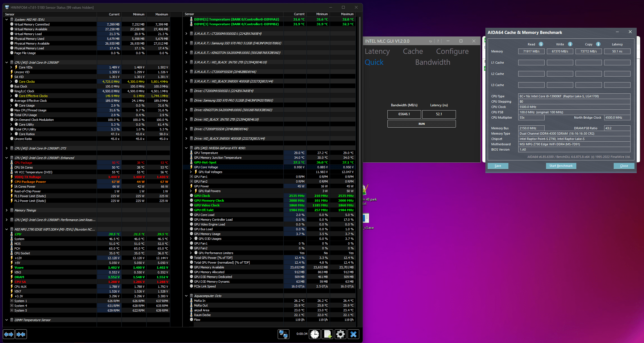Click the _v3.exe desktop file icon
The height and width of the screenshot is (343, 644).
click(x=366, y=218)
